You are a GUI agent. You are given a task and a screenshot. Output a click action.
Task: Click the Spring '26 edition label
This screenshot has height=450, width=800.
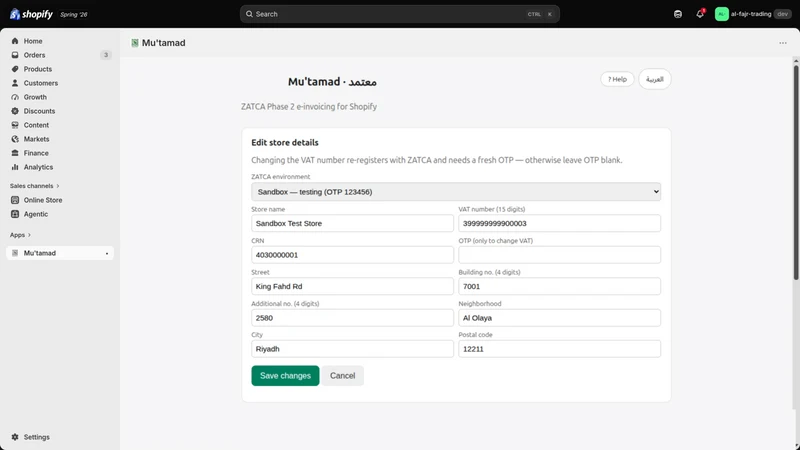tap(74, 14)
